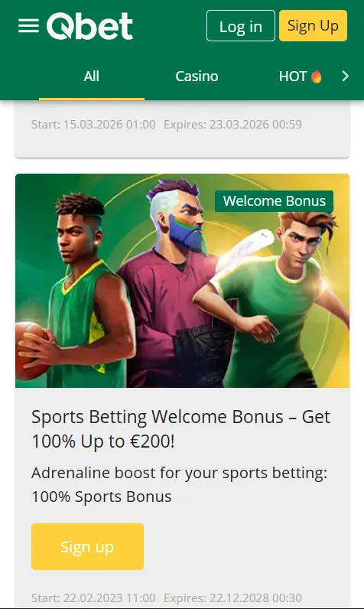
Task: Click the Welcome Bonus badge
Action: pos(274,201)
